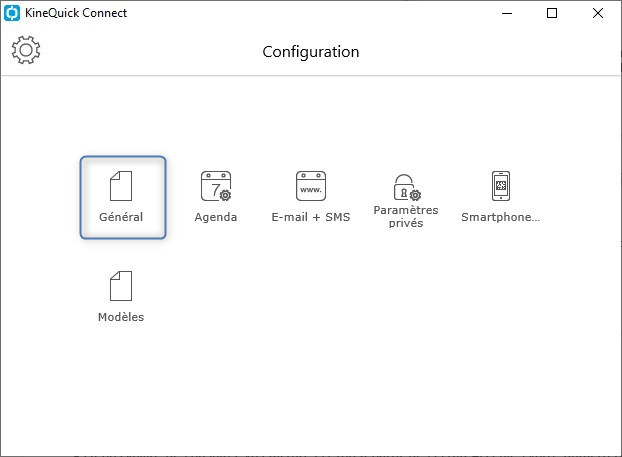This screenshot has width=622, height=457.
Task: Close the KineQuick Connect window
Action: [x=598, y=13]
